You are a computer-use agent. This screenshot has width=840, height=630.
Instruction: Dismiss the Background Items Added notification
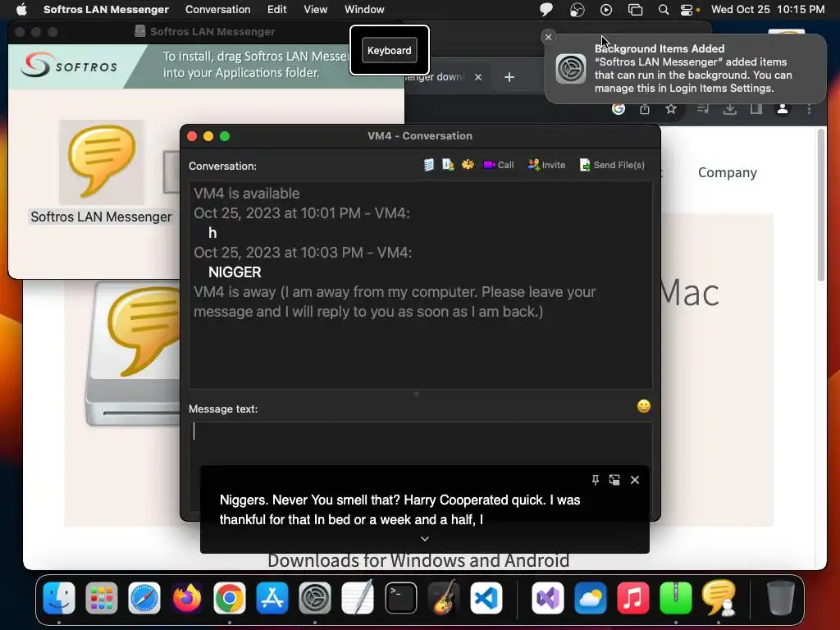(x=548, y=37)
